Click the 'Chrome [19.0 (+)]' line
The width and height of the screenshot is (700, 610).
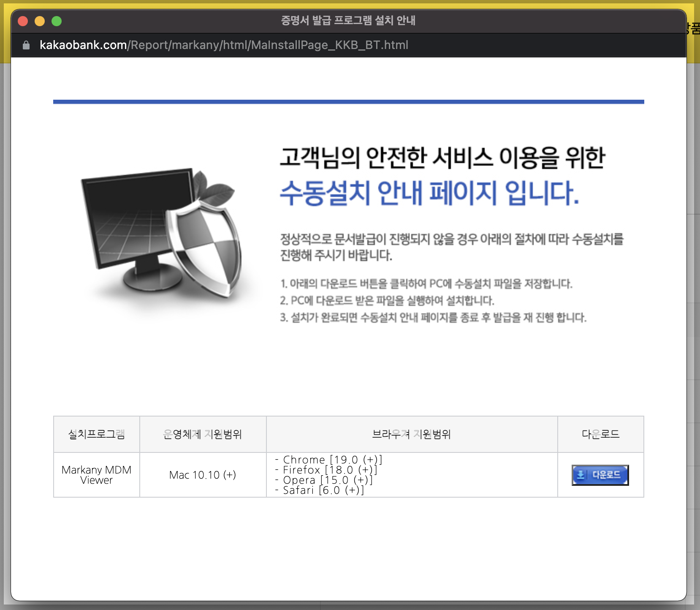pos(328,460)
